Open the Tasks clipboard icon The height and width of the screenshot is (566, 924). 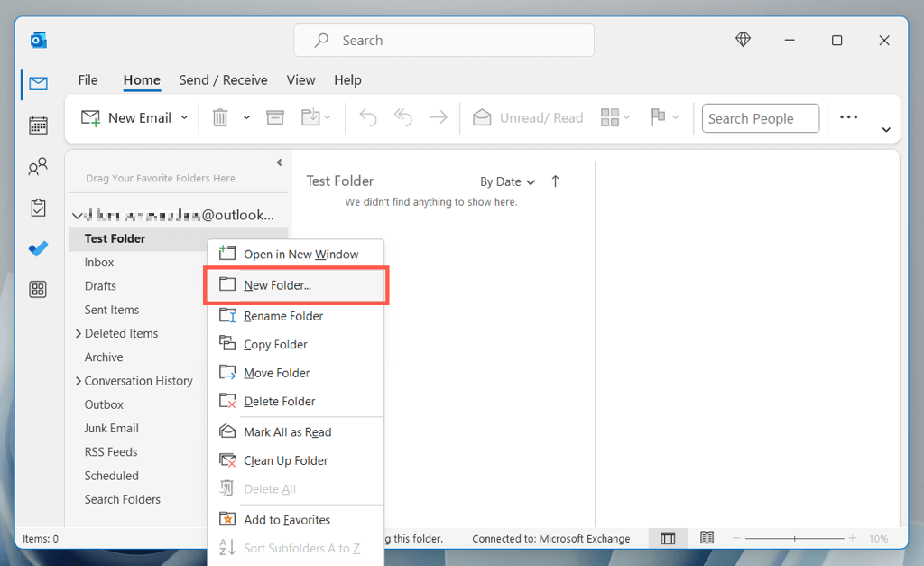click(x=38, y=208)
